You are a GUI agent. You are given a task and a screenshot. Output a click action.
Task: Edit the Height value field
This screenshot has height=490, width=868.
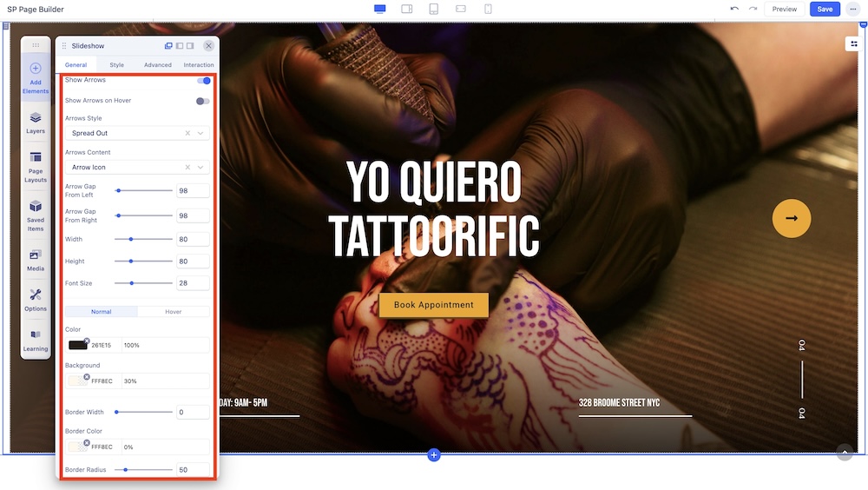(193, 262)
